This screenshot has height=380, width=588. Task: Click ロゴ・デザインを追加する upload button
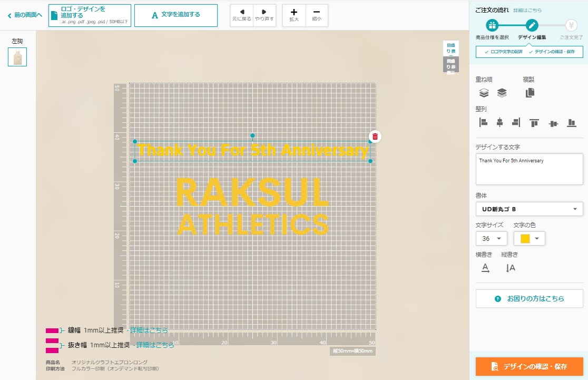point(90,15)
